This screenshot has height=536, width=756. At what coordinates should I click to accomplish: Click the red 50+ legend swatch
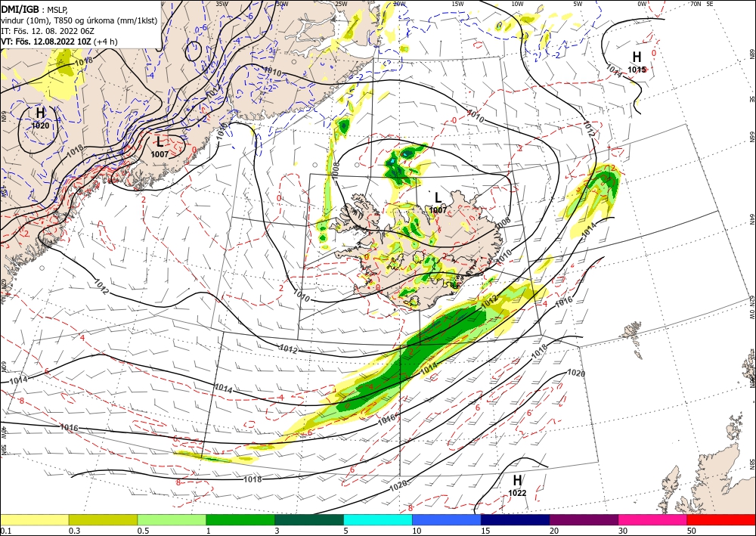tap(721, 519)
